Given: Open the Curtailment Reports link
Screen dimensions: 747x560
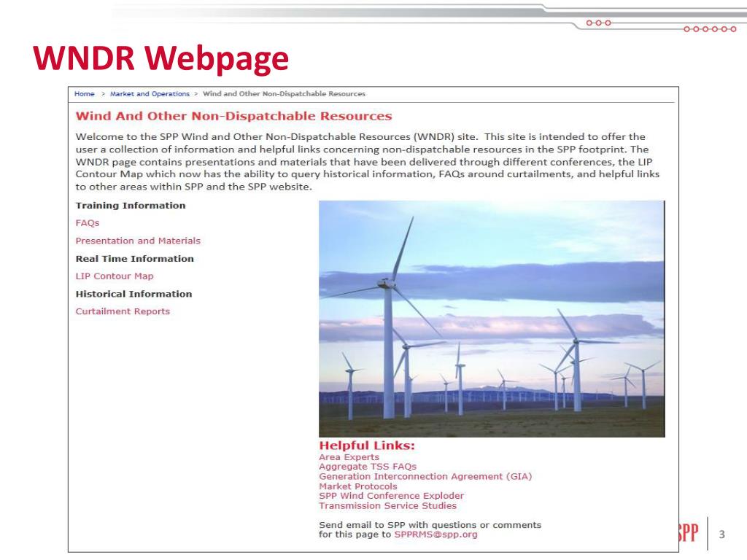Looking at the screenshot, I should tap(123, 311).
